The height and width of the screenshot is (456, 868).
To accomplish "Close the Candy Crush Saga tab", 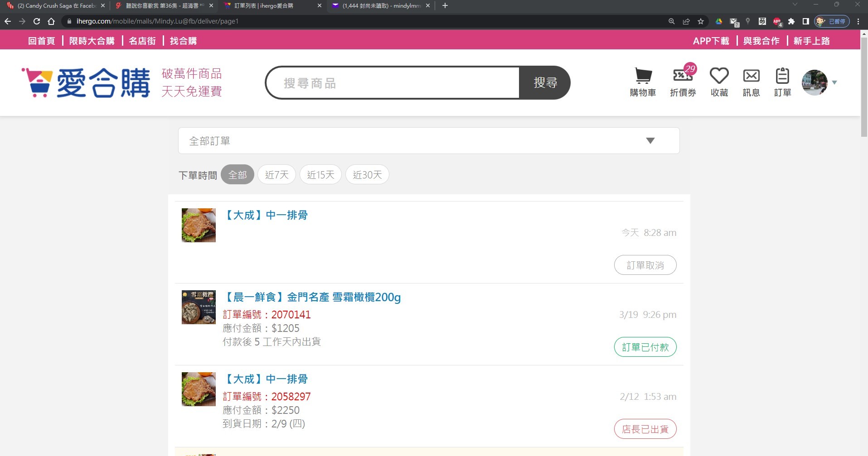I will coord(103,6).
